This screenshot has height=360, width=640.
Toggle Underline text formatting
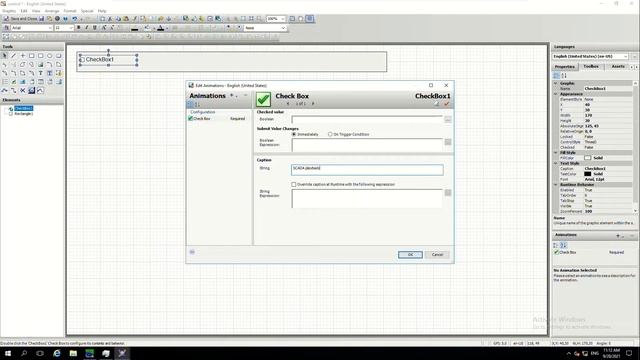click(x=95, y=28)
